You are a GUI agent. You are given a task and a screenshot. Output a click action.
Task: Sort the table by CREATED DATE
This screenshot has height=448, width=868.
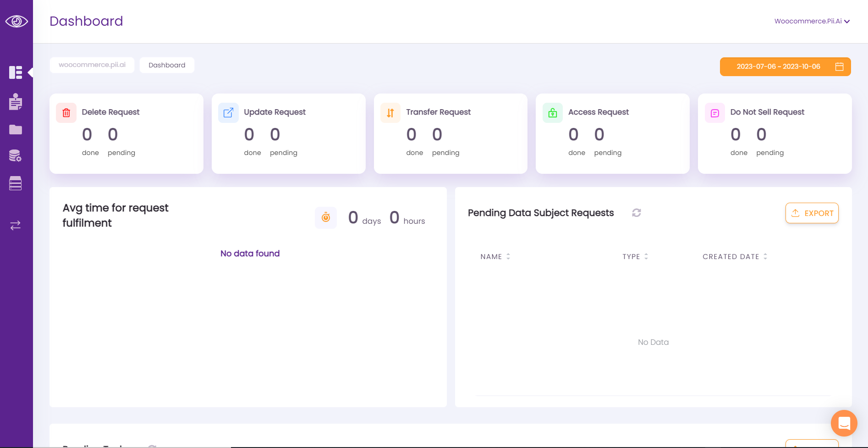(735, 257)
